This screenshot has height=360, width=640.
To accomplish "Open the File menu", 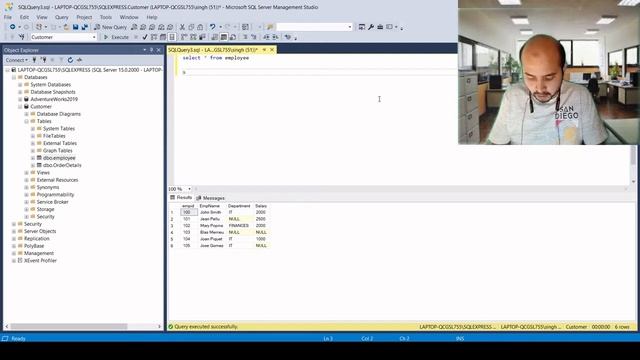I will (x=8, y=17).
